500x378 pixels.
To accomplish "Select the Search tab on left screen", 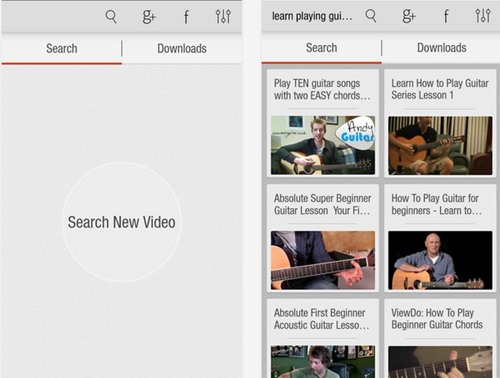I will pyautogui.click(x=62, y=49).
